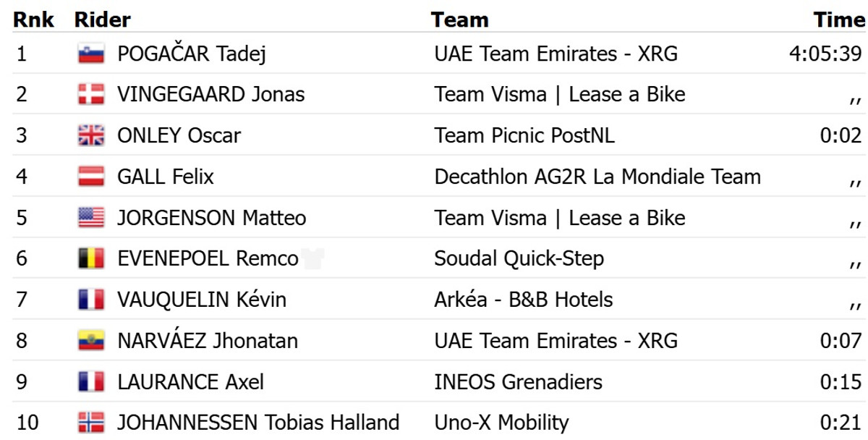Open rider POGAČAR Tadej's profile

click(x=191, y=54)
